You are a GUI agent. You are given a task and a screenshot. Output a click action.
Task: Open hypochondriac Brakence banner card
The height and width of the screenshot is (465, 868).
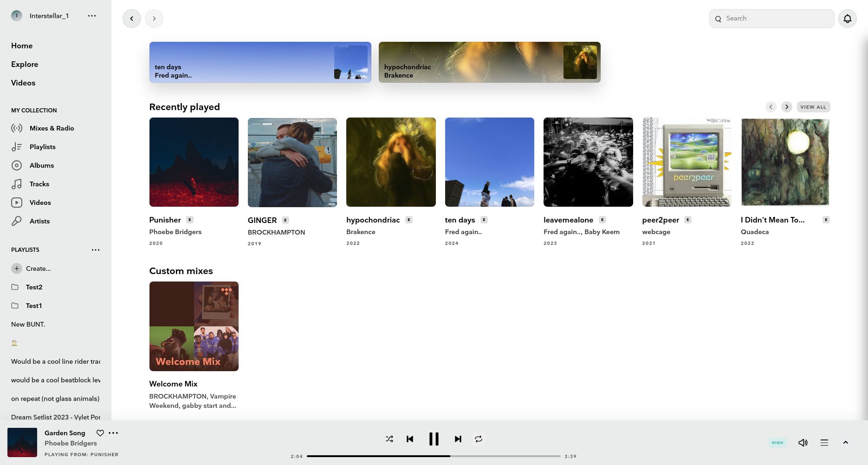click(x=490, y=62)
